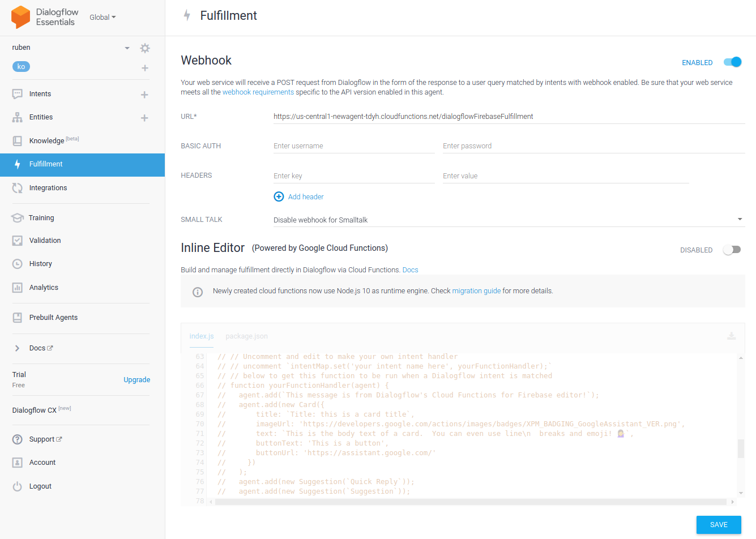The image size is (756, 539).
Task: Click the Fulfillment header lightning icon
Action: (187, 15)
